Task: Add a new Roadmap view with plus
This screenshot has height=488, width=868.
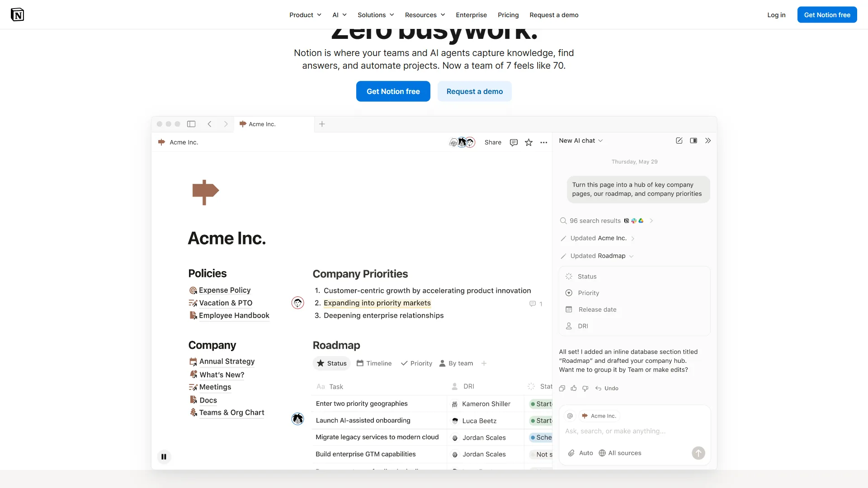Action: click(x=484, y=363)
